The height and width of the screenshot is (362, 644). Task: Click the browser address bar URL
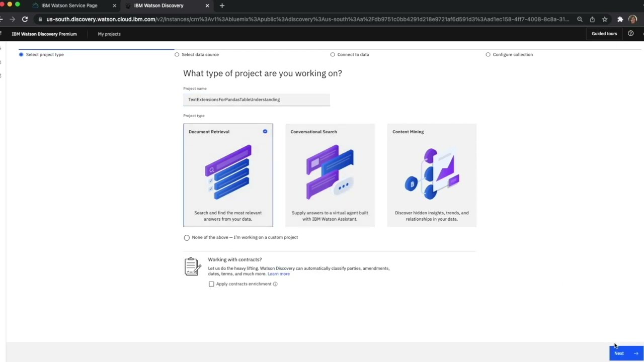click(x=307, y=19)
